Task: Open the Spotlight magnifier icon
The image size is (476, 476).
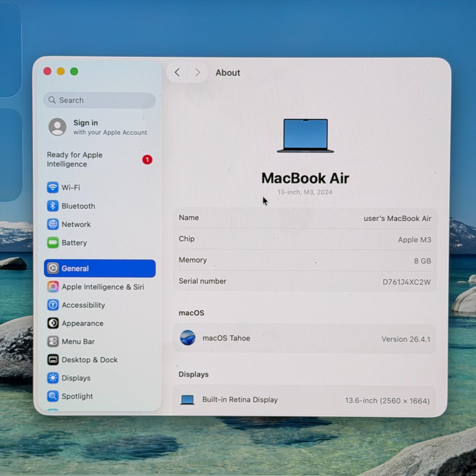Action: click(x=53, y=396)
